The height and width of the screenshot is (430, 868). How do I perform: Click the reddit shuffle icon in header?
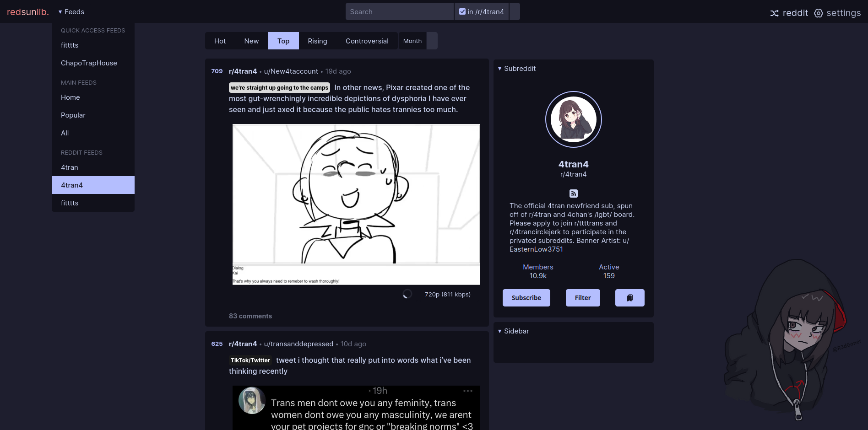(x=774, y=13)
